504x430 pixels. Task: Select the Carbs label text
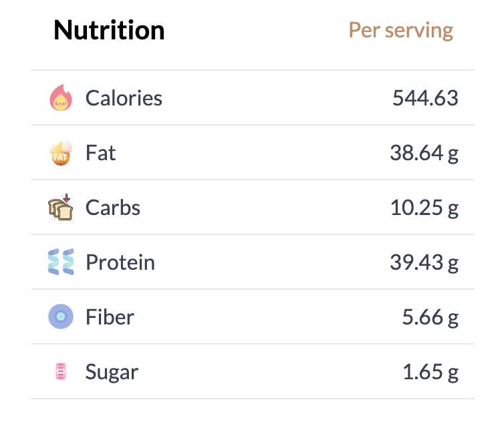point(113,207)
